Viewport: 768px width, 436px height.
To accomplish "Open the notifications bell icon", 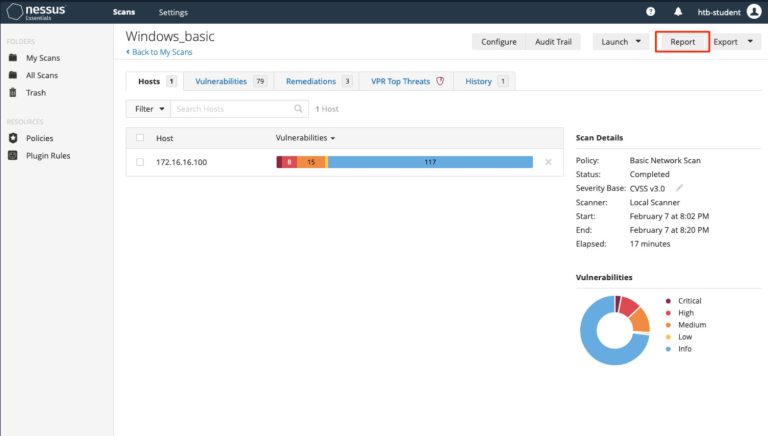I will [678, 12].
